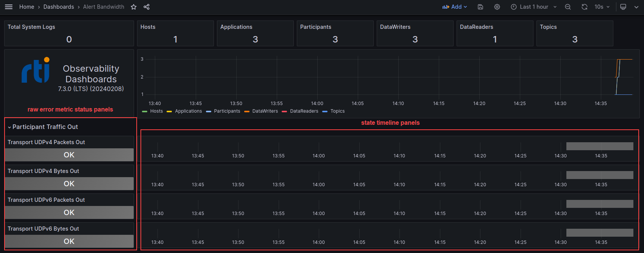The width and height of the screenshot is (644, 253).
Task: Click the Observability Dashboards heading
Action: 91,74
